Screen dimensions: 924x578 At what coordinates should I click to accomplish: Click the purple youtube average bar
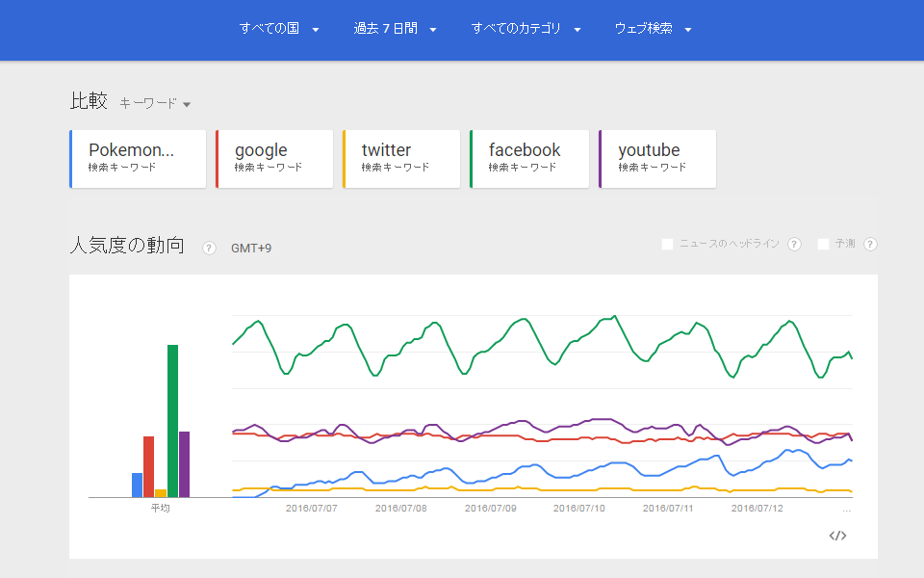[185, 464]
